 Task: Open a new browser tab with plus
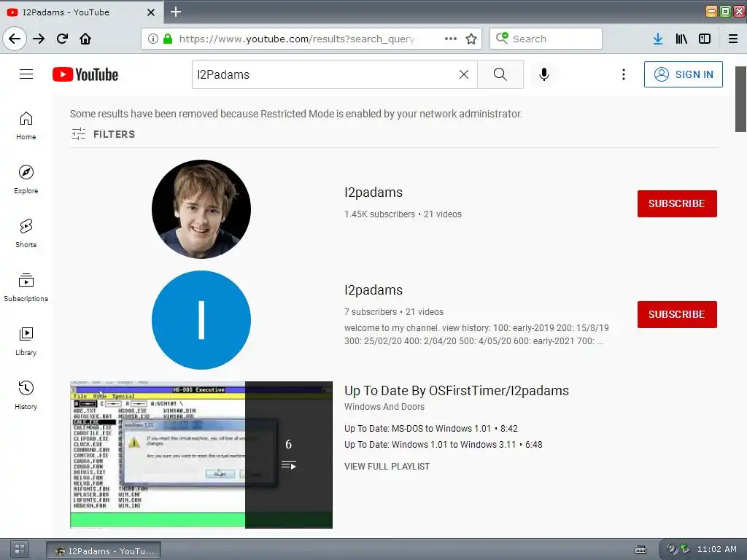coord(176,12)
